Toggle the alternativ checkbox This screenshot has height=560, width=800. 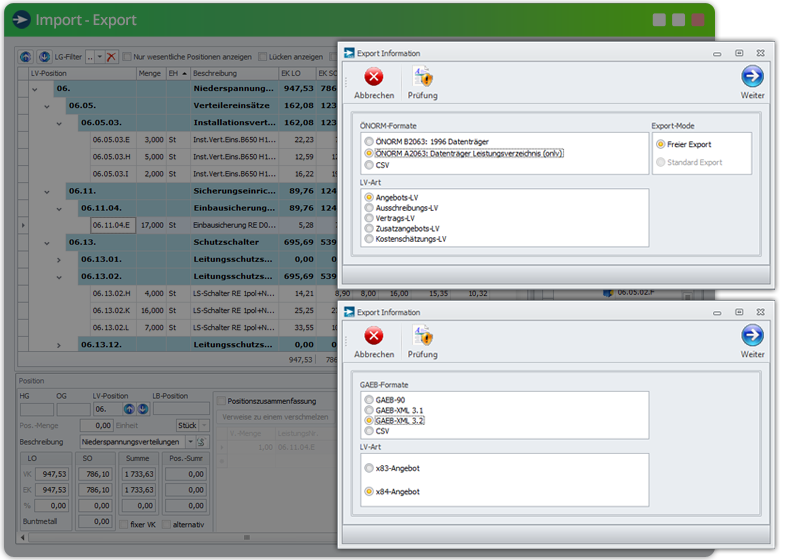(x=166, y=524)
